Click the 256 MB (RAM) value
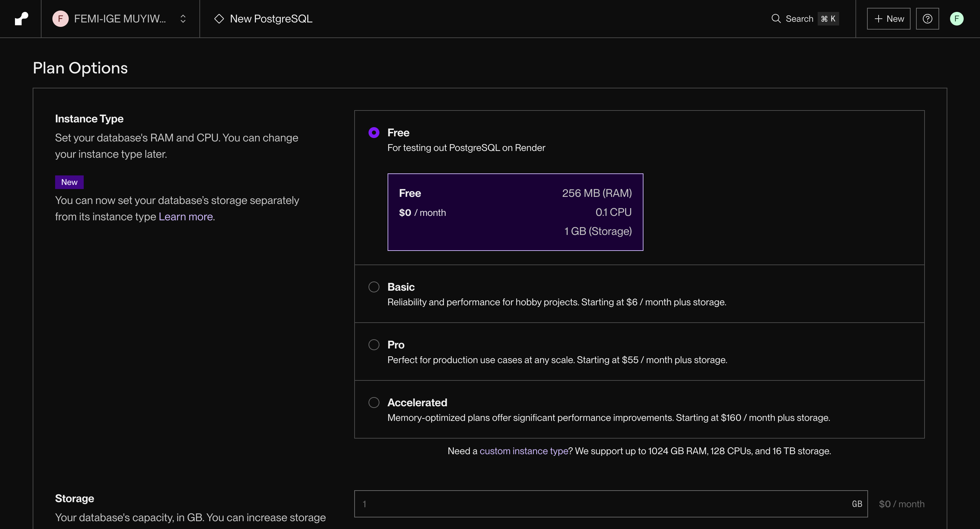Screen dimensions: 980x529 click(597, 193)
